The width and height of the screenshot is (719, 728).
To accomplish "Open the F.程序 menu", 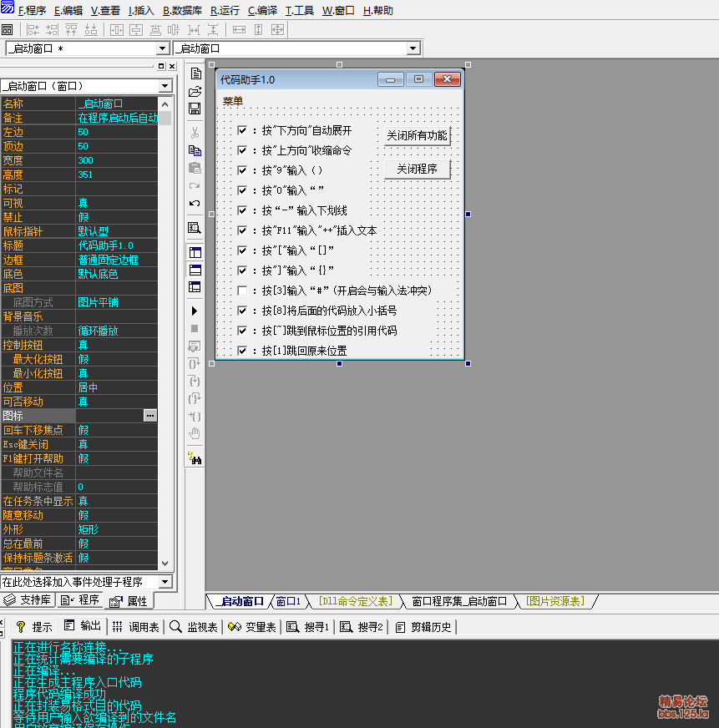I will point(32,11).
